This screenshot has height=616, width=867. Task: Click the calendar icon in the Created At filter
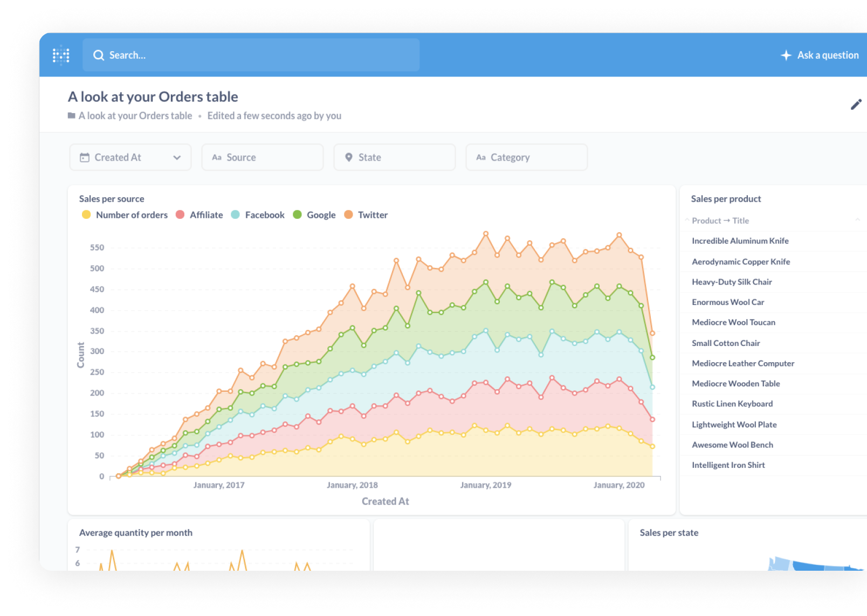pos(85,157)
